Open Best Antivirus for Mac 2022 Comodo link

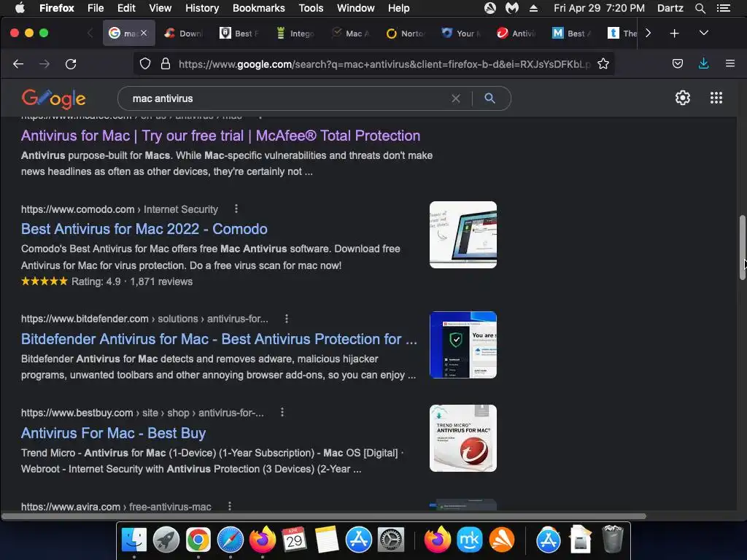point(144,229)
